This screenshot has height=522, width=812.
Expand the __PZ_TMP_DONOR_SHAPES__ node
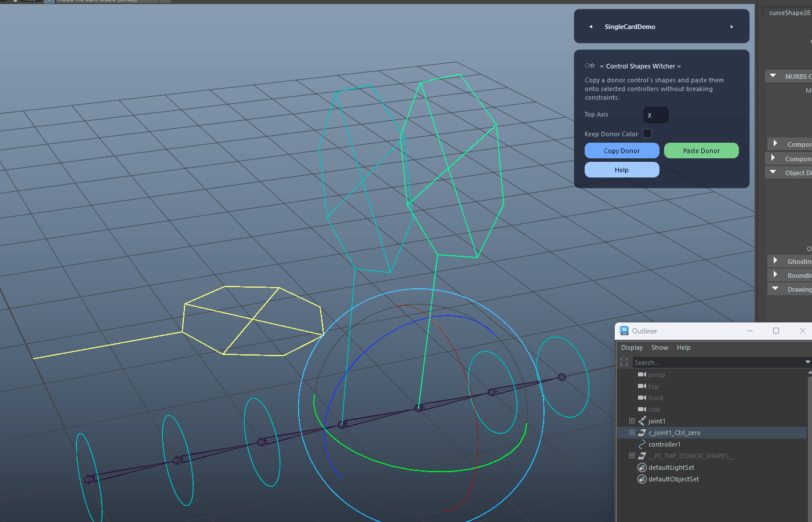click(x=632, y=456)
